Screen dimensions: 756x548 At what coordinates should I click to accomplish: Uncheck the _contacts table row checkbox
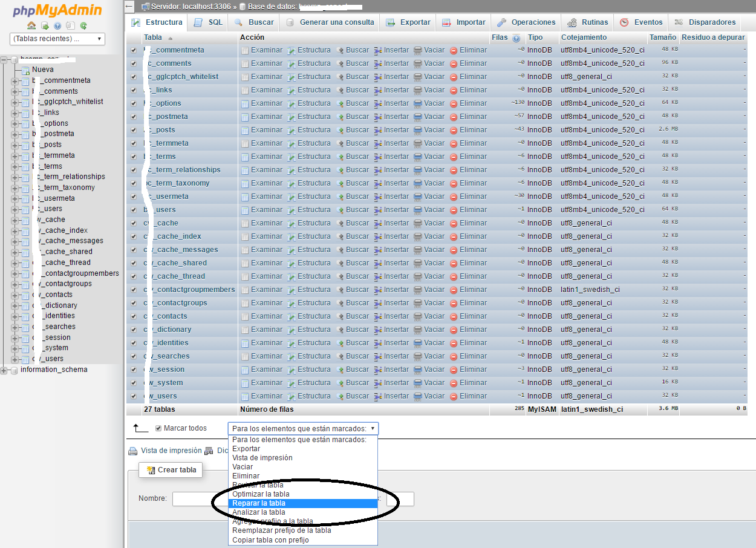[x=134, y=316]
